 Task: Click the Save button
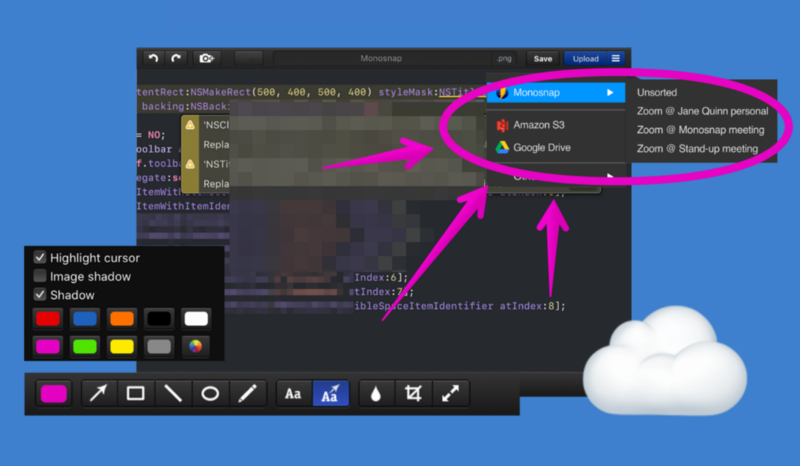tap(542, 59)
